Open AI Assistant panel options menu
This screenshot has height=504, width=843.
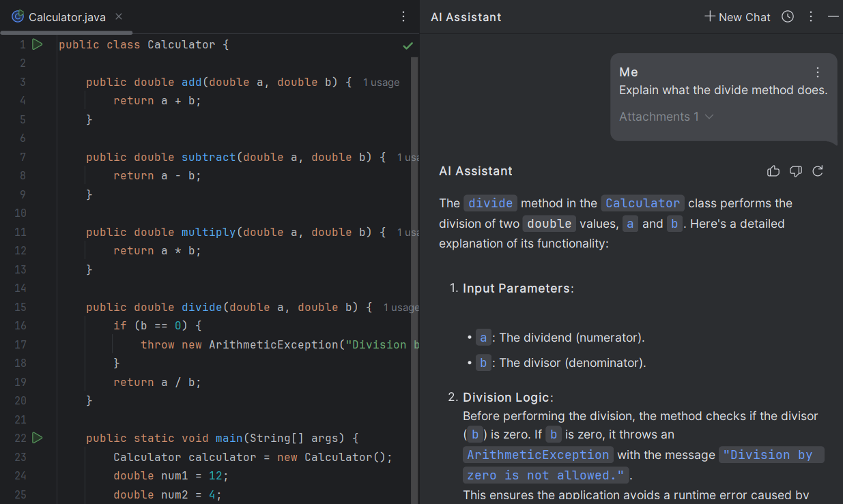pyautogui.click(x=811, y=16)
